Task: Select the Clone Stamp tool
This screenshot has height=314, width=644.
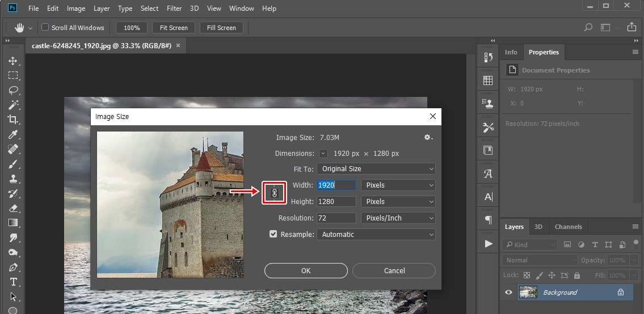Action: (x=13, y=179)
